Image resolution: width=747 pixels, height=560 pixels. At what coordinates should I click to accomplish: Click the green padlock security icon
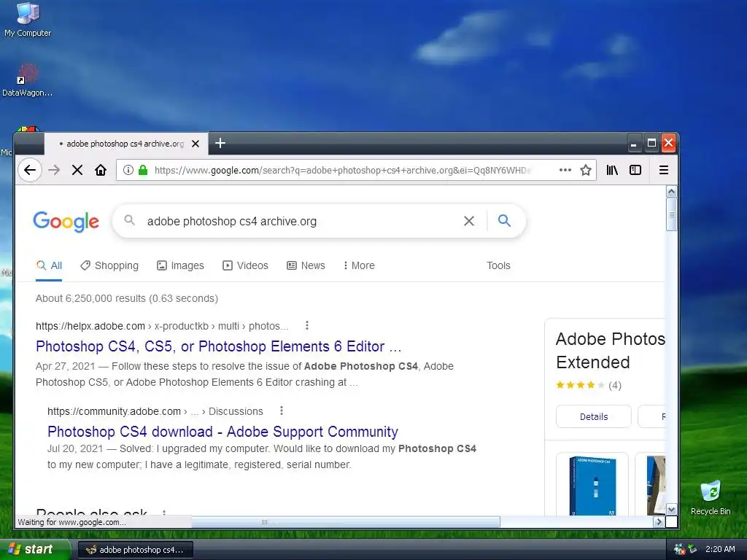click(142, 170)
